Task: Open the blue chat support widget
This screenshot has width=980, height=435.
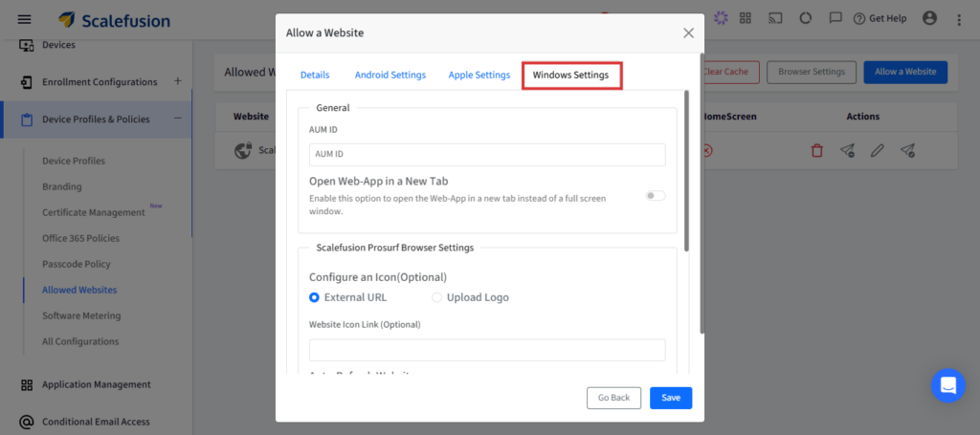Action: coord(948,385)
